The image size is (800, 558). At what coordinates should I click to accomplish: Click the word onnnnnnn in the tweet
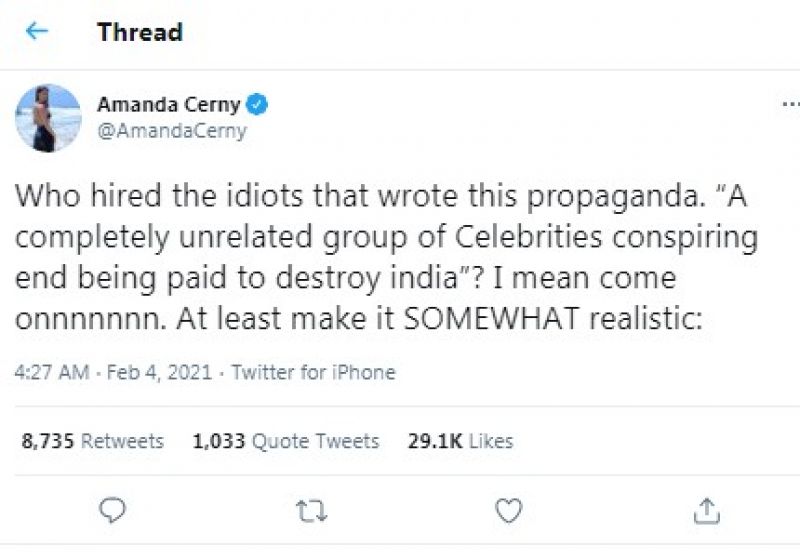[x=64, y=320]
